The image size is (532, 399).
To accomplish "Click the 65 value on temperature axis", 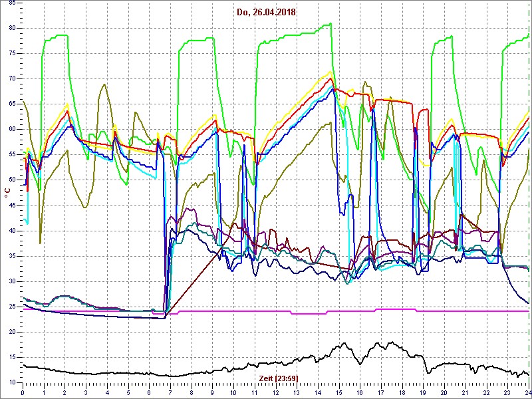I will 11,104.
